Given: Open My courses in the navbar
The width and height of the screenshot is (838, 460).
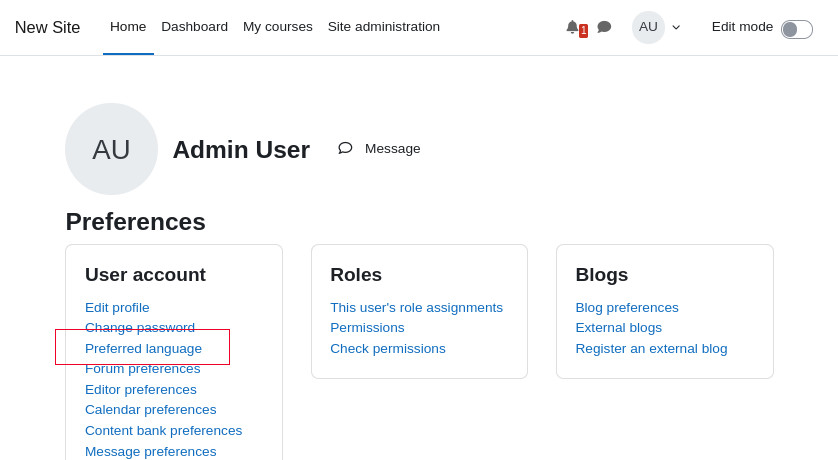Looking at the screenshot, I should click(277, 27).
